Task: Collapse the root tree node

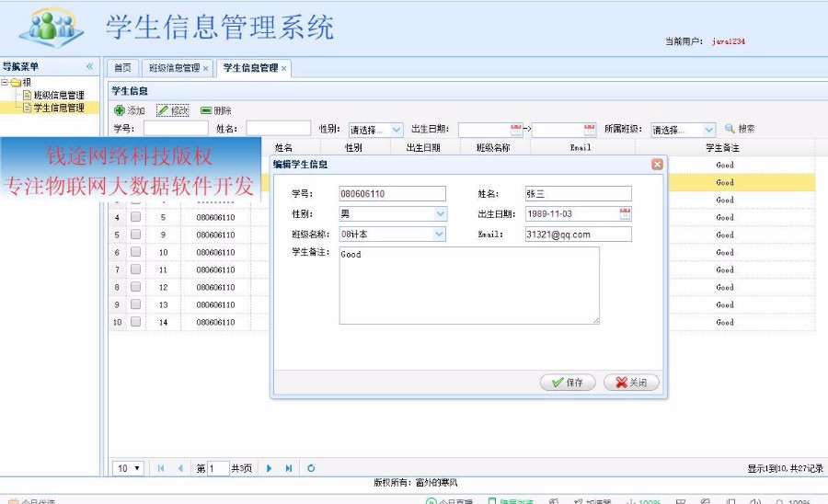Action: [x=5, y=83]
